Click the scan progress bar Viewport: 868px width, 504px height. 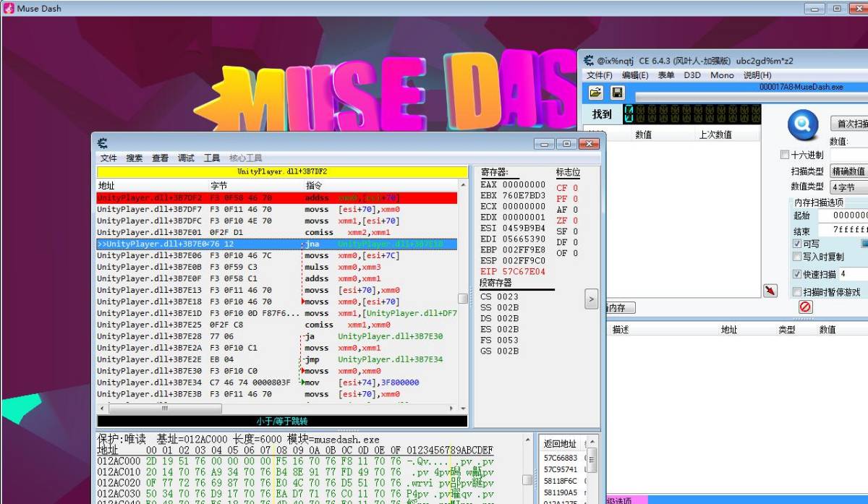pyautogui.click(x=752, y=97)
